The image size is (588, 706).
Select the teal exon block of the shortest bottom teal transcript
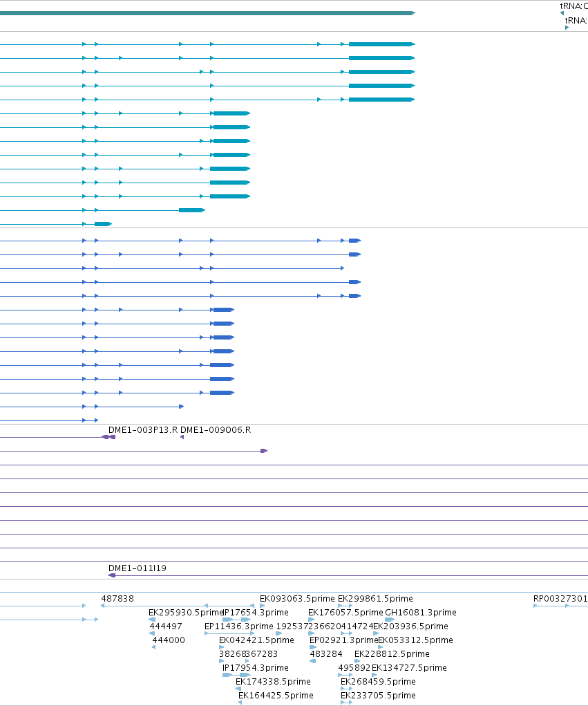(103, 224)
